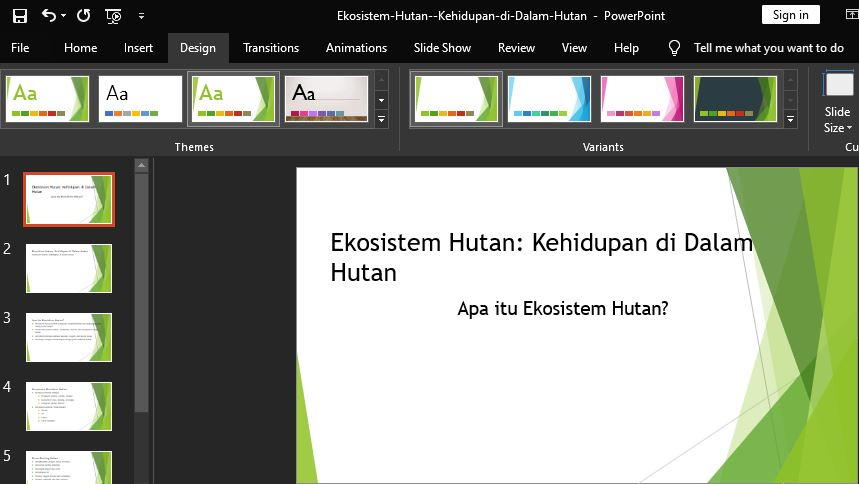Expand the Variants gallery More arrow
859x484 pixels.
791,120
